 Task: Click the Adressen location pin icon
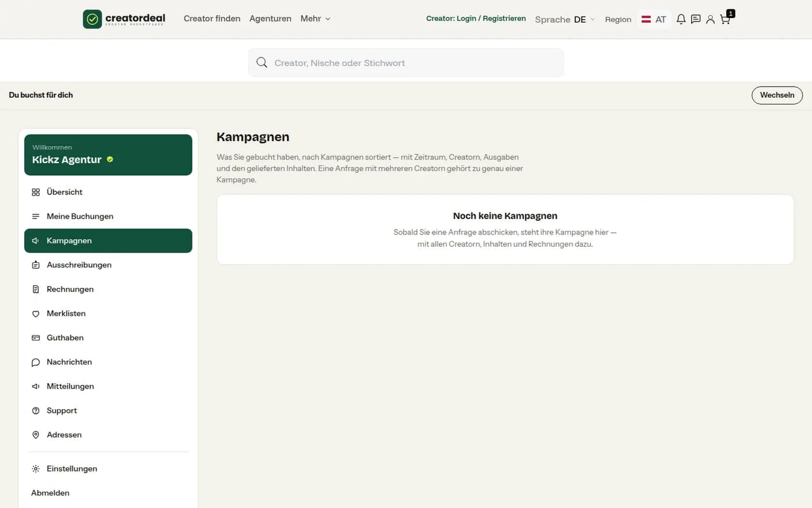tap(35, 435)
